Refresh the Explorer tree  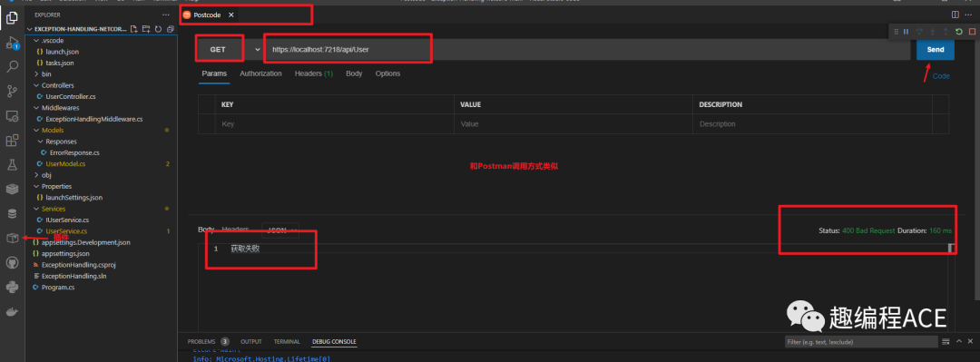point(158,29)
